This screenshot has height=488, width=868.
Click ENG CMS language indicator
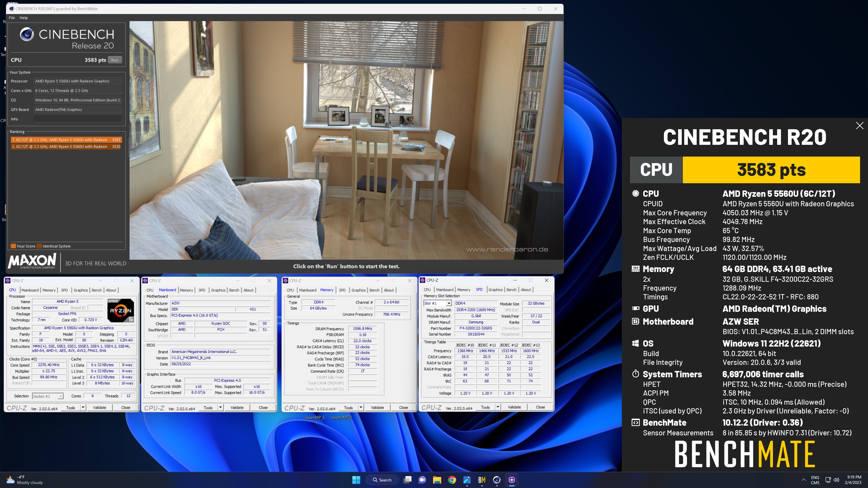pyautogui.click(x=815, y=480)
